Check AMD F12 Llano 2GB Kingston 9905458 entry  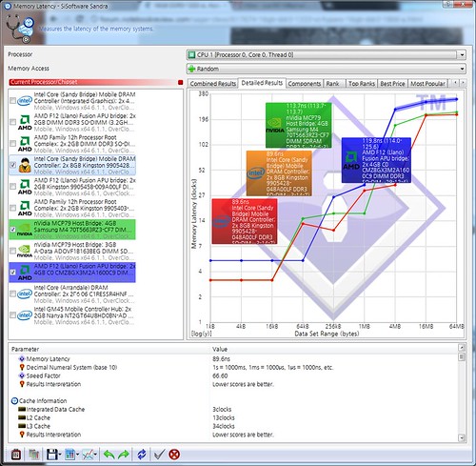(x=12, y=187)
